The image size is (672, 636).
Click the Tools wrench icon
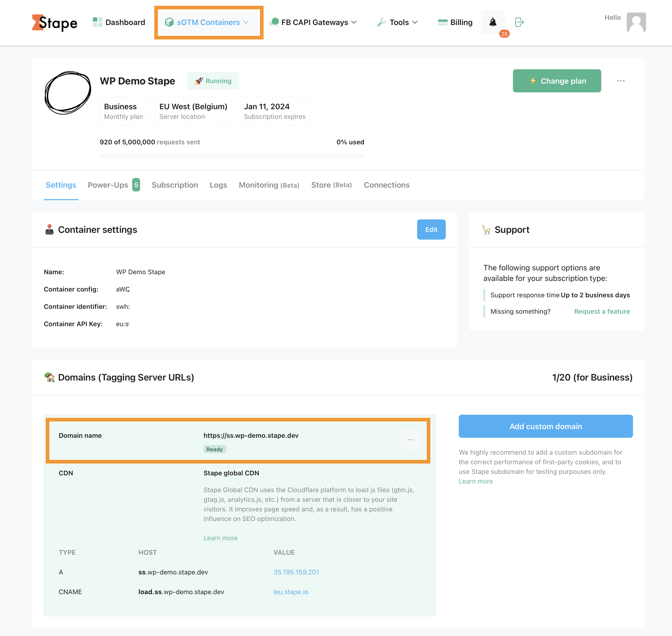click(382, 22)
